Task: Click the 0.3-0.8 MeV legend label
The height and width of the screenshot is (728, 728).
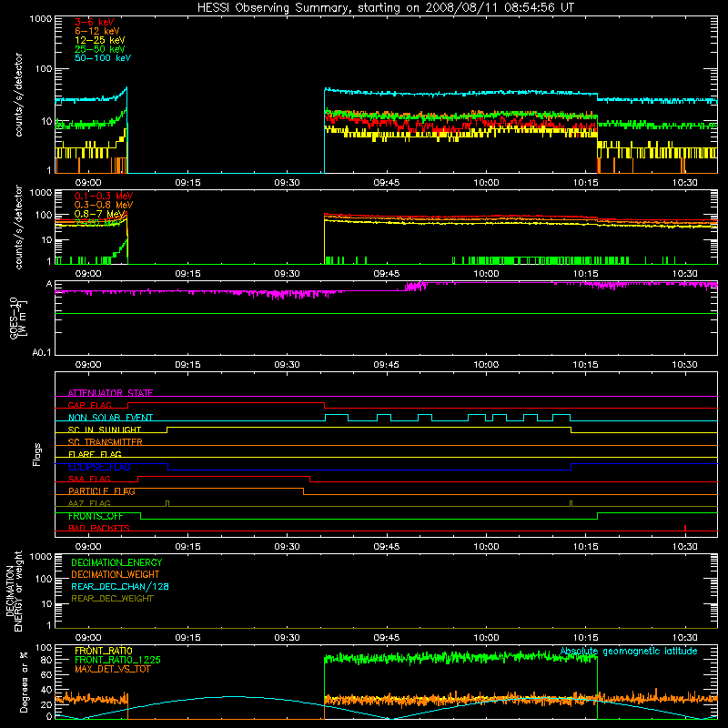Action: coord(104,205)
